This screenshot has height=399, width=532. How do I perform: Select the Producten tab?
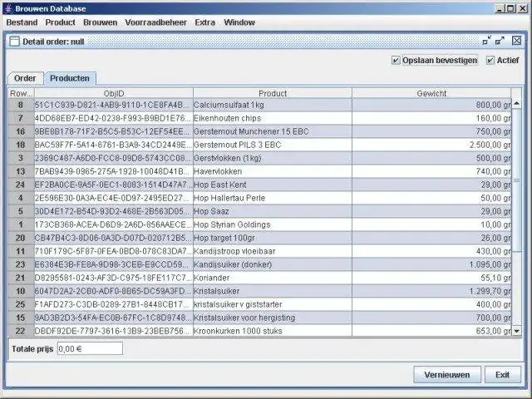point(70,78)
